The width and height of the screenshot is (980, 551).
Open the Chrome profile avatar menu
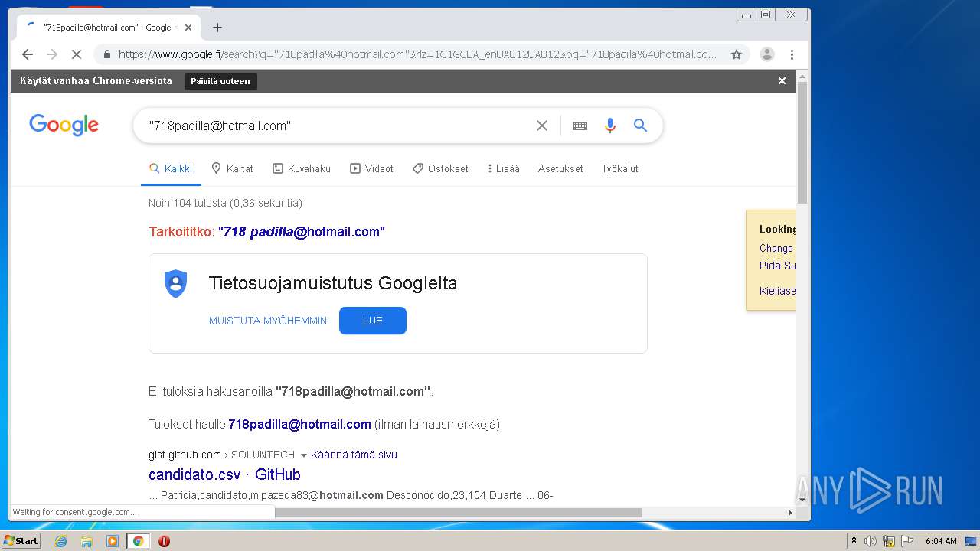tap(766, 54)
